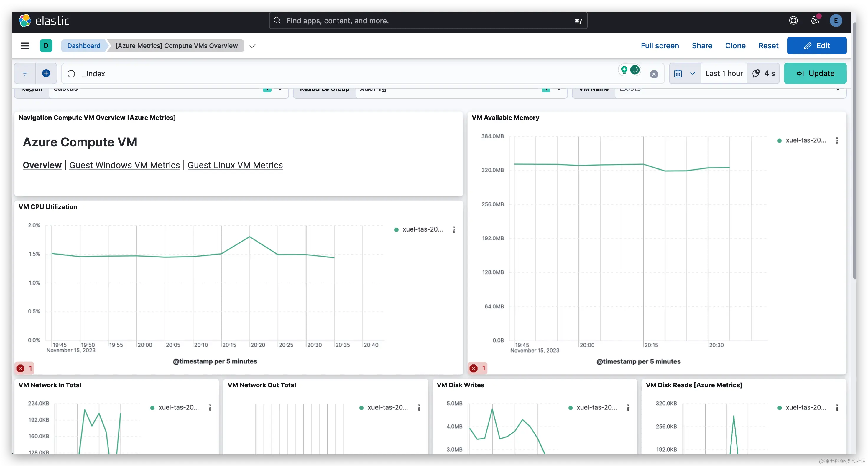Image resolution: width=868 pixels, height=466 pixels.
Task: Open VM CPU Utilization legend options
Action: 453,230
